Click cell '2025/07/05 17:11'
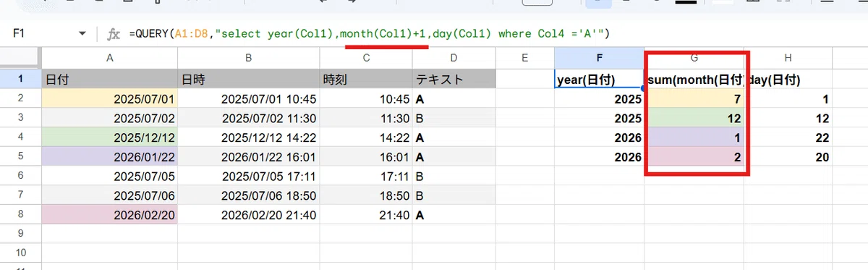Viewport: 868px width, 270px height. pyautogui.click(x=248, y=176)
